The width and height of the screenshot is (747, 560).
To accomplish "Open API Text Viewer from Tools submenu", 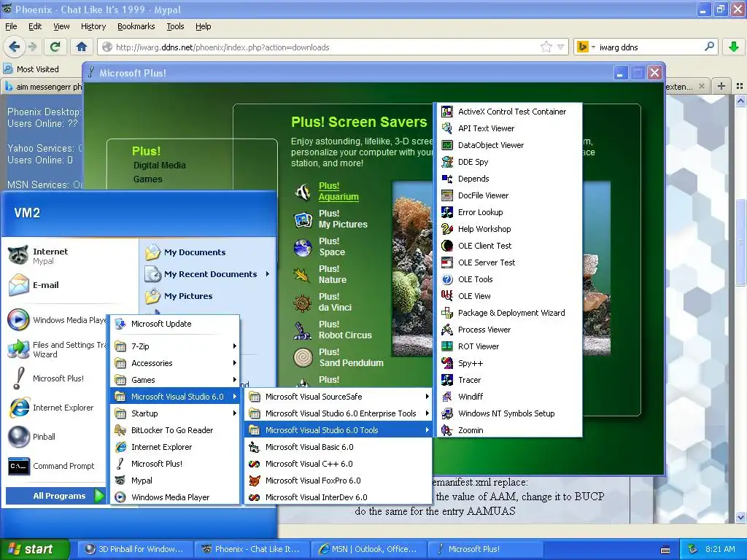I will pyautogui.click(x=509, y=128).
